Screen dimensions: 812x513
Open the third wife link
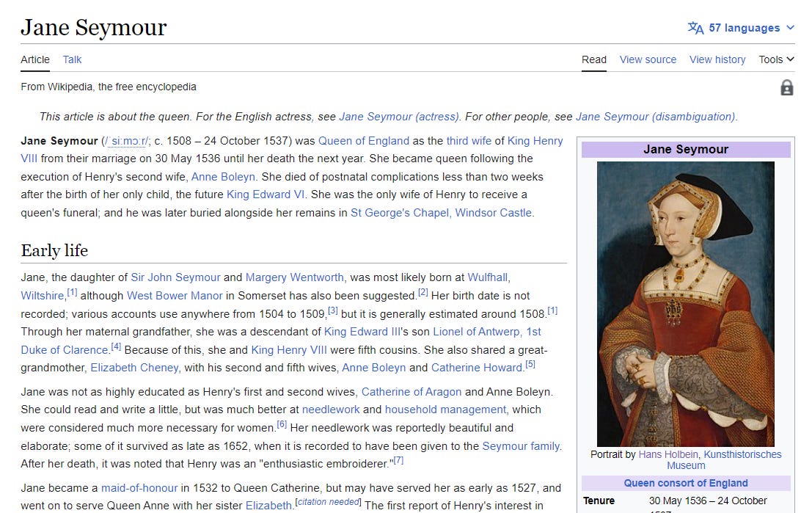(469, 141)
